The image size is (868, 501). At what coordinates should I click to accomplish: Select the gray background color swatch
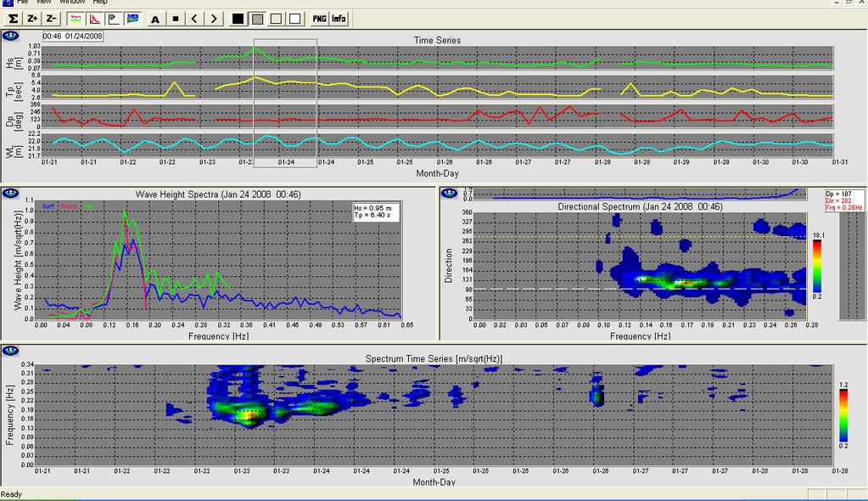257,19
